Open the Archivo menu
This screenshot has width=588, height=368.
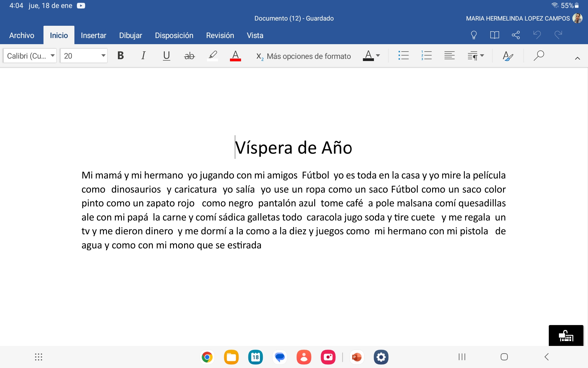(22, 35)
